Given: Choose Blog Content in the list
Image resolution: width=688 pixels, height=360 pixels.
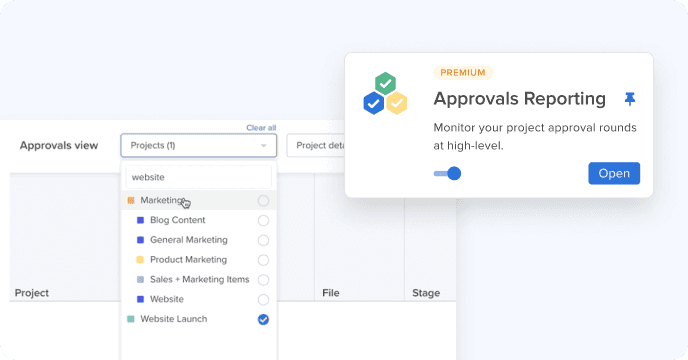Looking at the screenshot, I should tap(199, 220).
